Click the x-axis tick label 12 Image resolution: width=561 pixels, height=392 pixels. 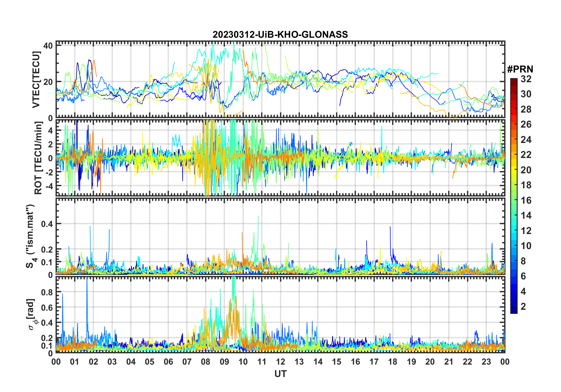point(280,362)
